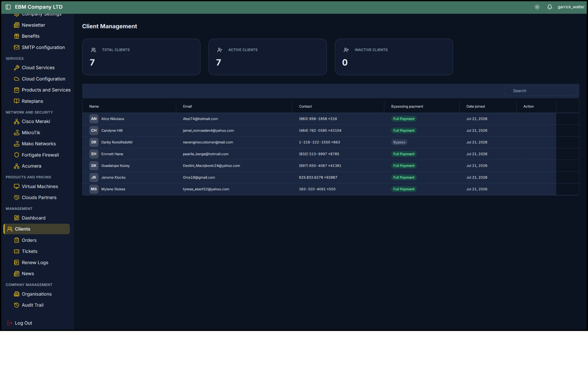Screen dimensions: 588x366
Task: Click the Bypass badge for Darby Runolfsdottir
Action: pyautogui.click(x=399, y=142)
